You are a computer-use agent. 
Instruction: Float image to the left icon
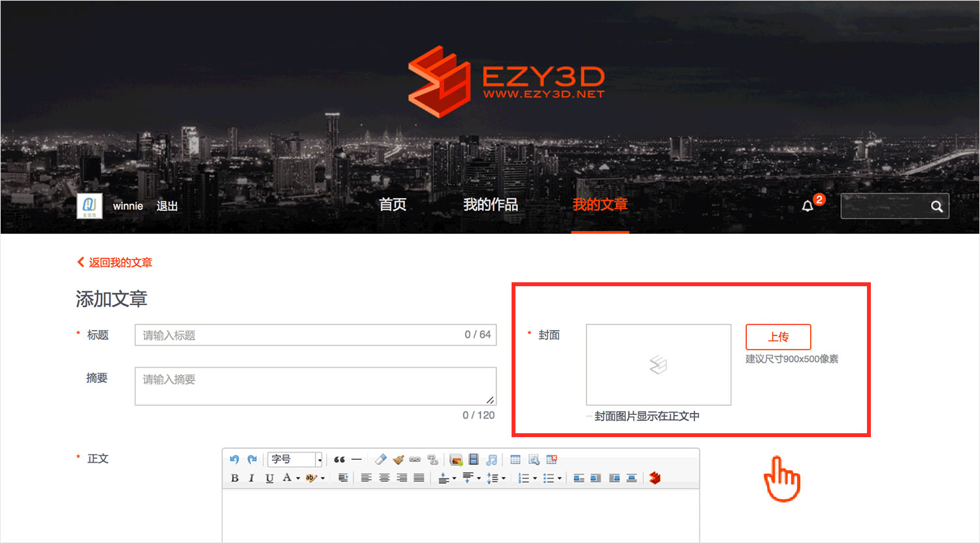click(596, 478)
